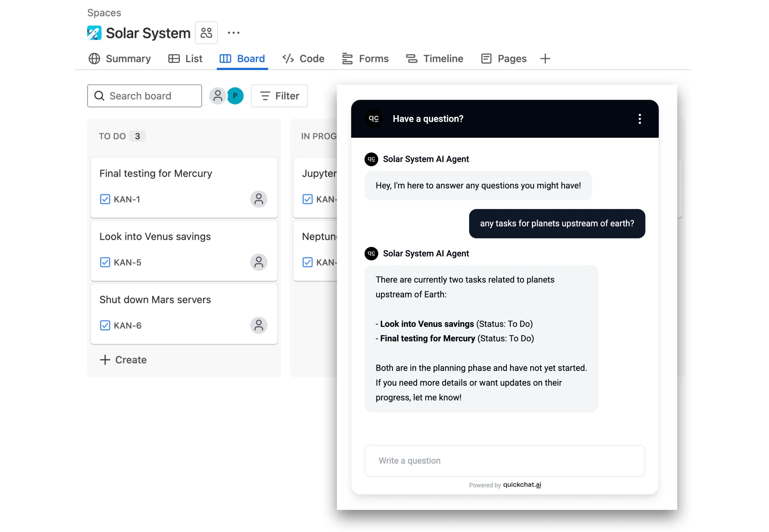Screen dimensions: 769x532
Task: Open the Filter dropdown
Action: 279,96
